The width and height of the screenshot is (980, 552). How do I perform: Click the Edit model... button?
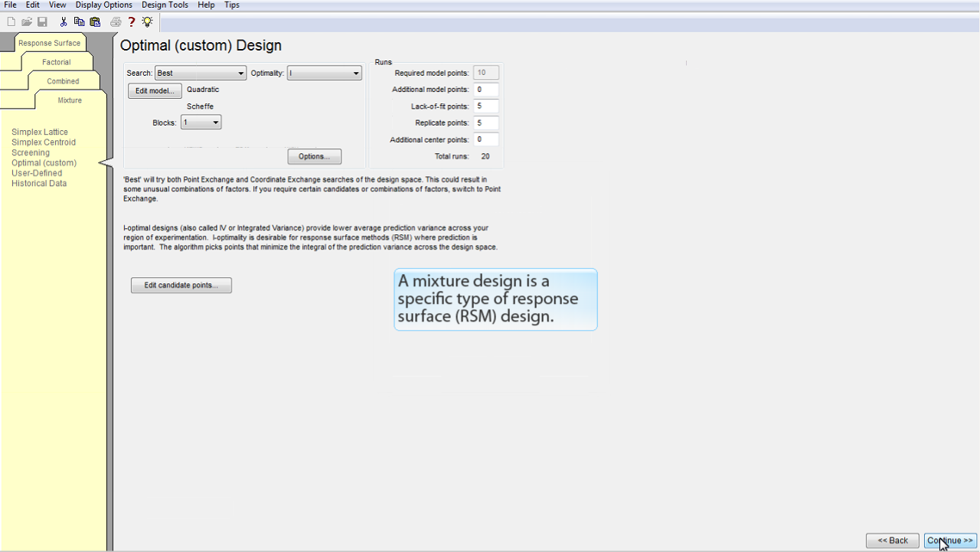[155, 90]
